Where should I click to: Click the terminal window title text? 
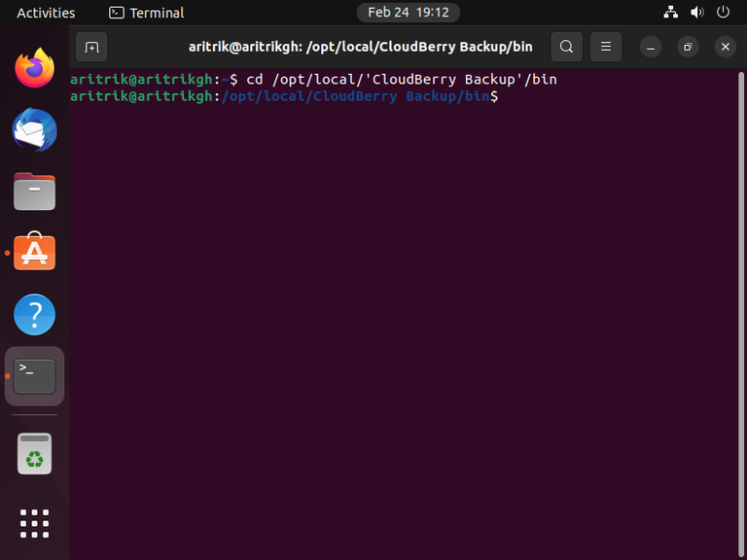tap(360, 47)
